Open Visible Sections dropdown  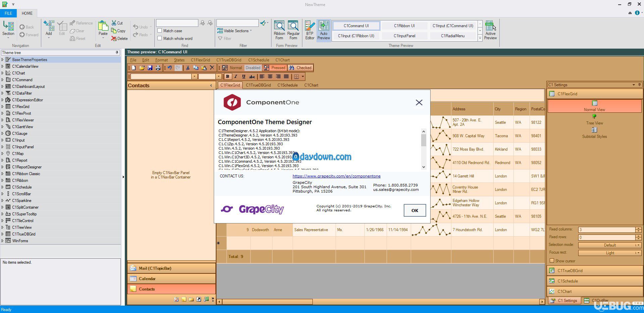[235, 31]
